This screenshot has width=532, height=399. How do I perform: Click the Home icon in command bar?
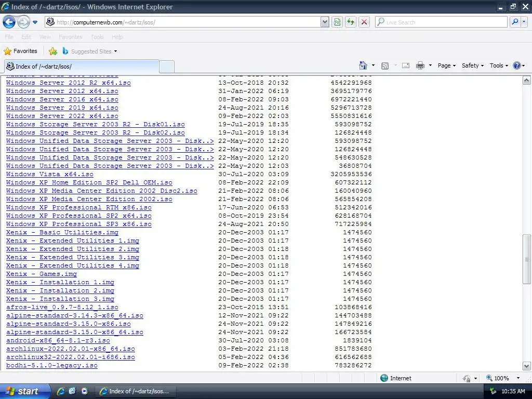point(363,65)
